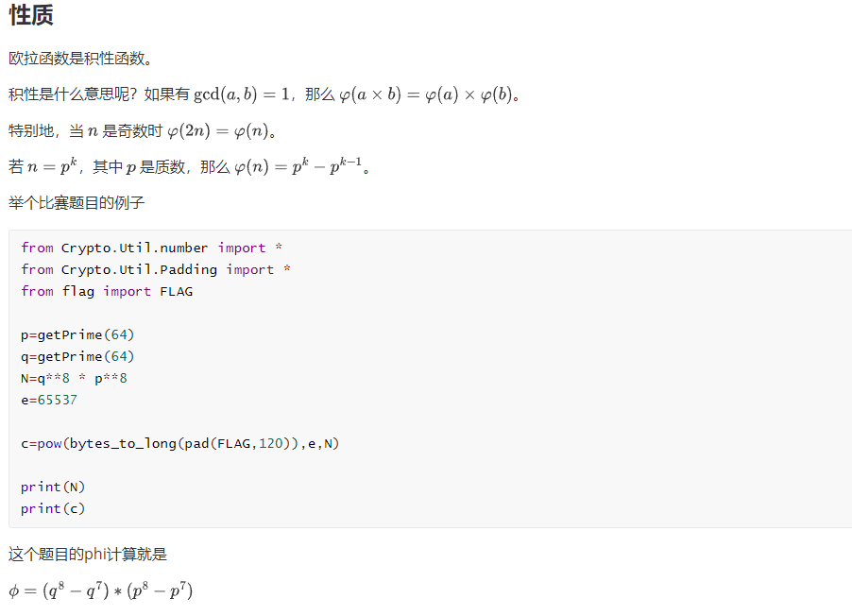Click the 性质 section heading
This screenshot has height=616, width=852.
click(31, 16)
